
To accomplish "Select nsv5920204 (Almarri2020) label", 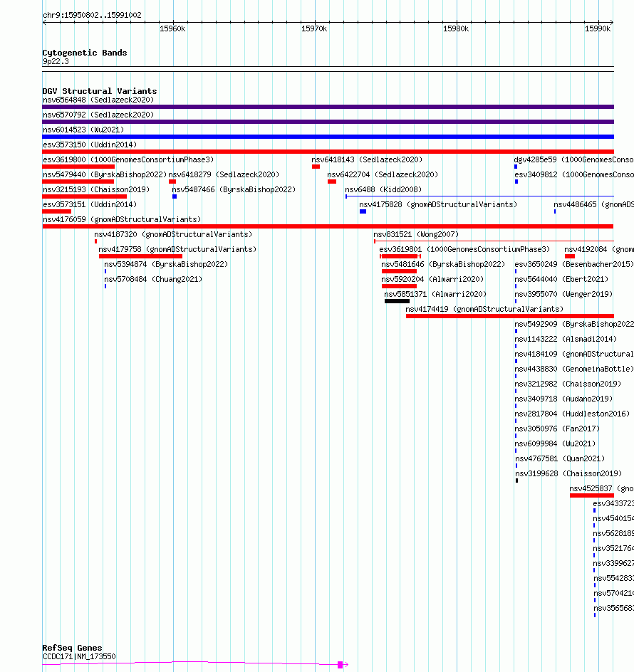I will [x=432, y=280].
